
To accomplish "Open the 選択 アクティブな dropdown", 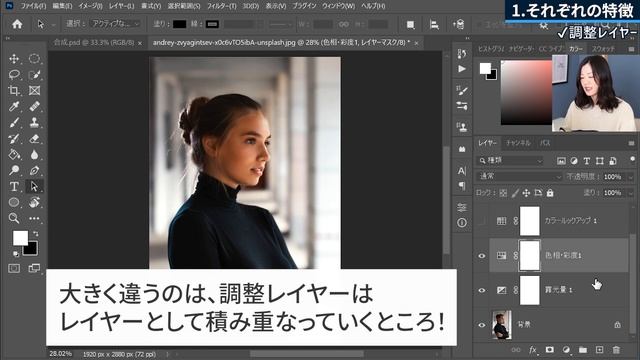I will click(x=115, y=24).
